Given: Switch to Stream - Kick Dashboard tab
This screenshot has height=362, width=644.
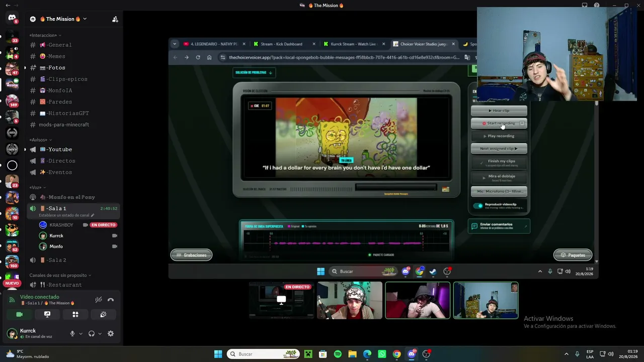Looking at the screenshot, I should [x=285, y=44].
